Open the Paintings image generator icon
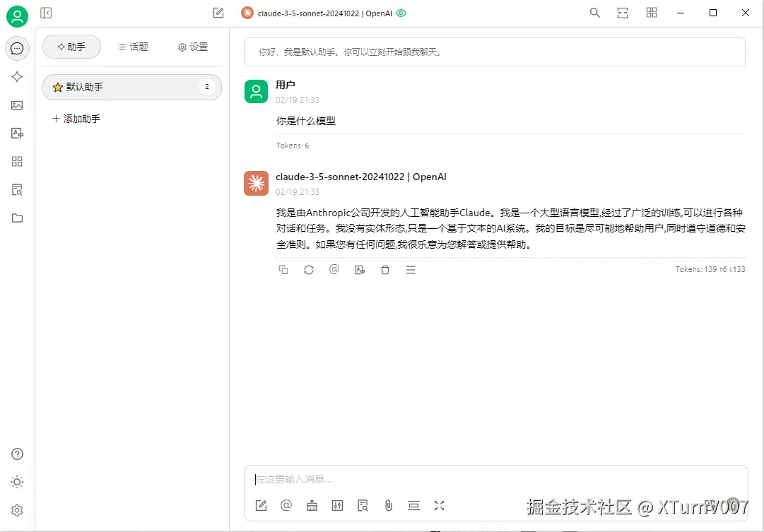 pyautogui.click(x=17, y=105)
